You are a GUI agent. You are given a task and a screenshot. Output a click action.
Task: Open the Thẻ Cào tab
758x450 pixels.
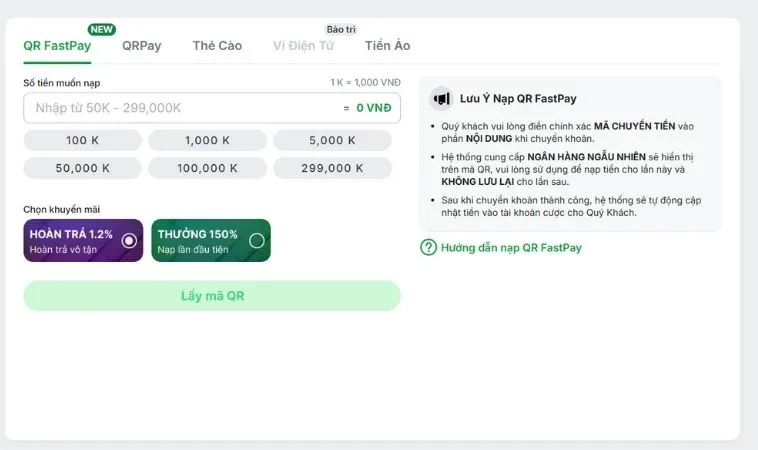pyautogui.click(x=217, y=46)
